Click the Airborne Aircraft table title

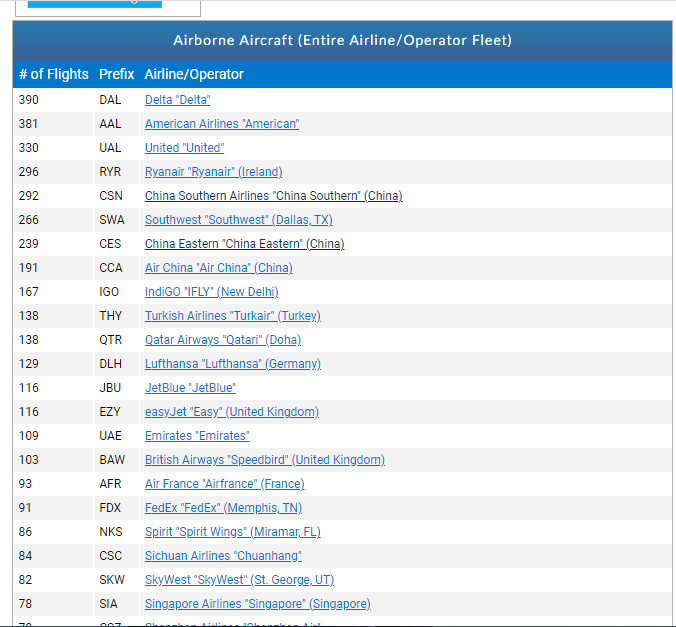click(x=342, y=40)
